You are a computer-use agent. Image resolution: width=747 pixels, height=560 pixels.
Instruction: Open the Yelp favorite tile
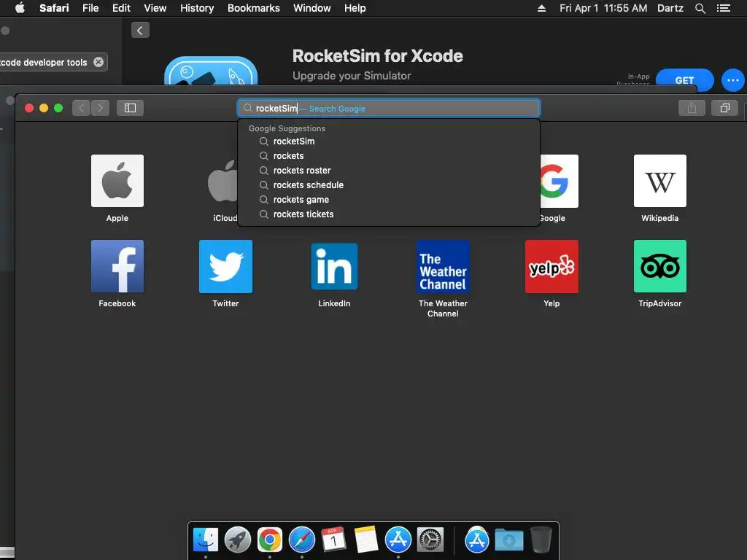pyautogui.click(x=551, y=266)
